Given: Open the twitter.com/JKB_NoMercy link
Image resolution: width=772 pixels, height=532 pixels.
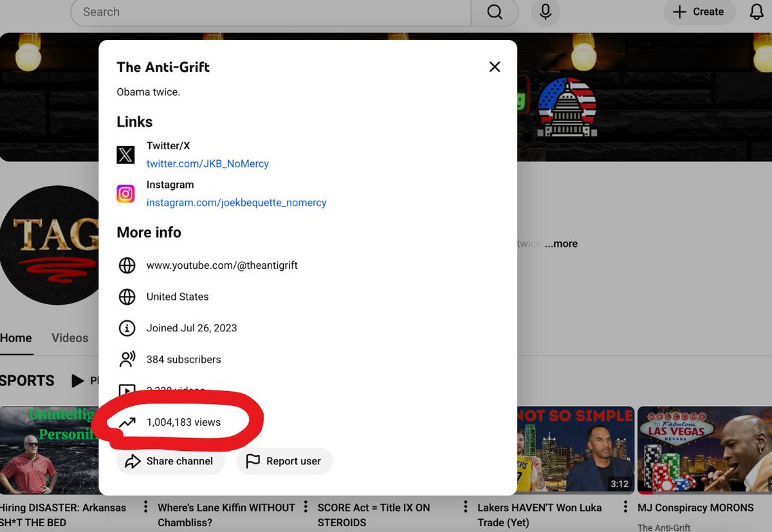Looking at the screenshot, I should click(x=208, y=163).
